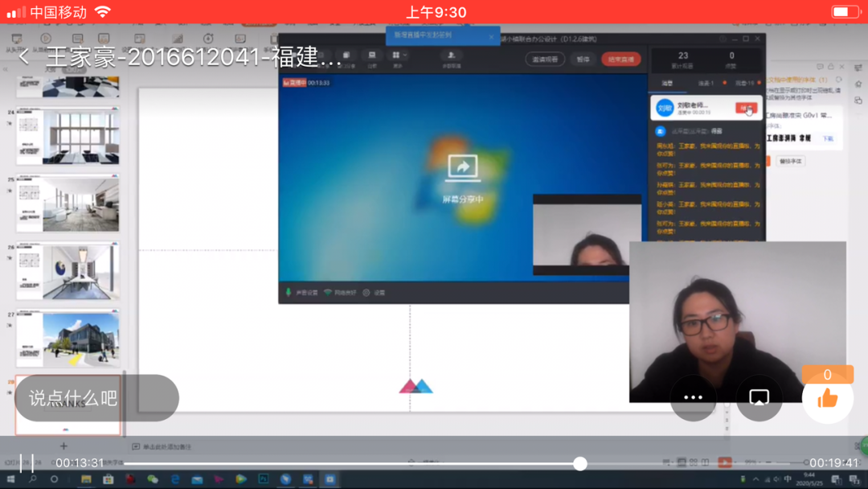Dismiss the blue notification banner
This screenshot has width=868, height=489.
(x=491, y=36)
